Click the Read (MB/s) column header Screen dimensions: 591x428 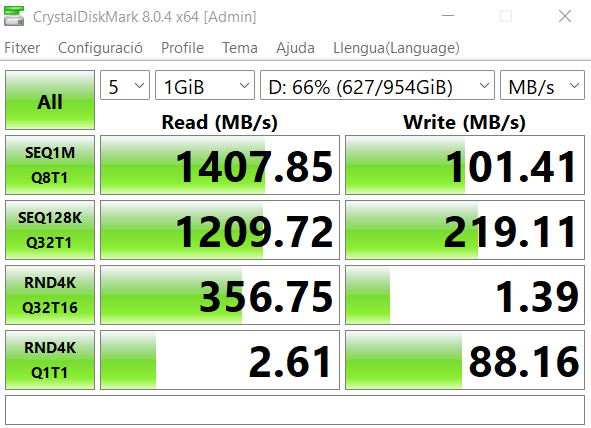[x=220, y=122]
